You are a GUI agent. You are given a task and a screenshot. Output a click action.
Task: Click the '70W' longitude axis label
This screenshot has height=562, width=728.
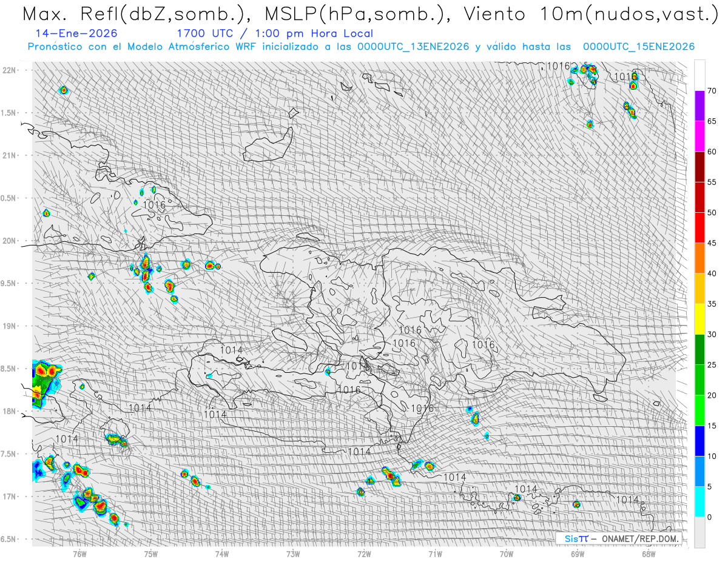(506, 553)
